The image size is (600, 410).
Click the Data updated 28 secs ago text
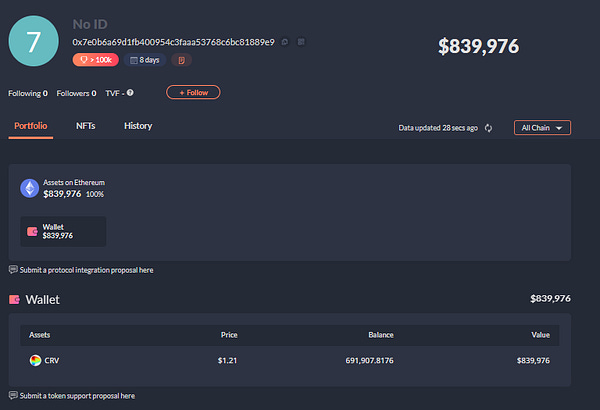[x=438, y=128]
